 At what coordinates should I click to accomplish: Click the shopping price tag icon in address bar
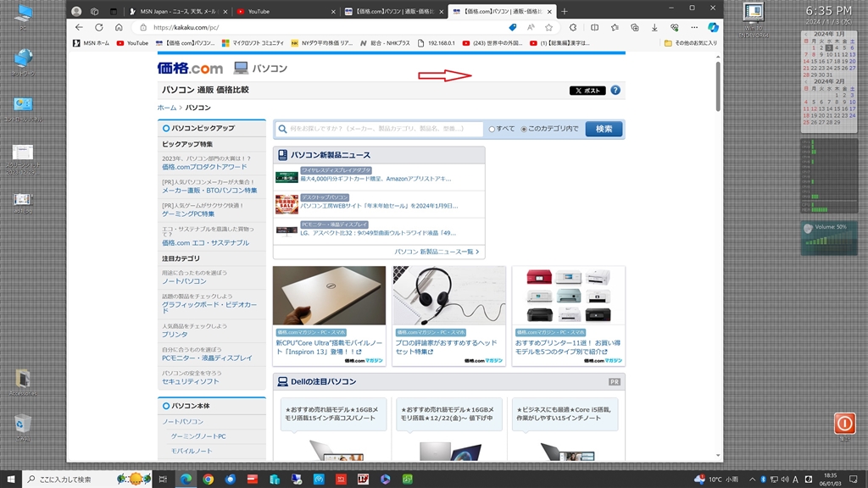(513, 27)
